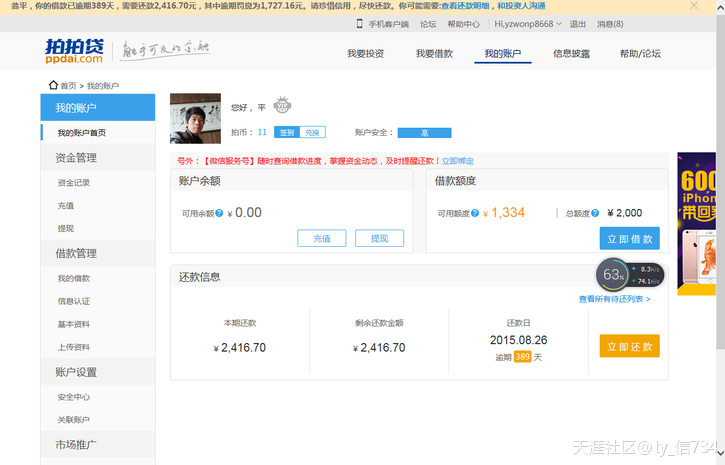Click the 充值 recharge button in balance panel
This screenshot has width=725, height=465.
[x=321, y=239]
